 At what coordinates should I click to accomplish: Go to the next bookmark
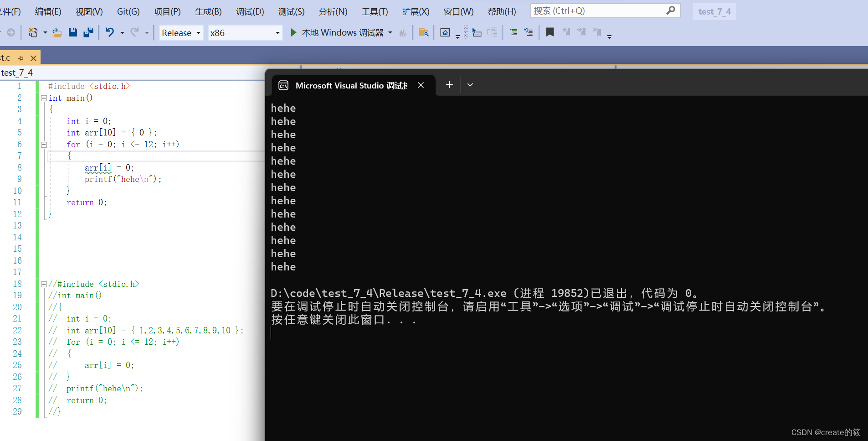(581, 32)
